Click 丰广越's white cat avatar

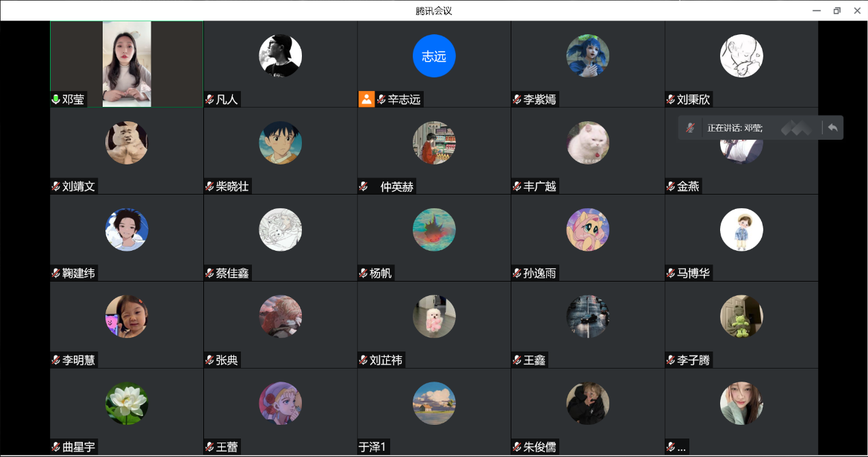(588, 143)
